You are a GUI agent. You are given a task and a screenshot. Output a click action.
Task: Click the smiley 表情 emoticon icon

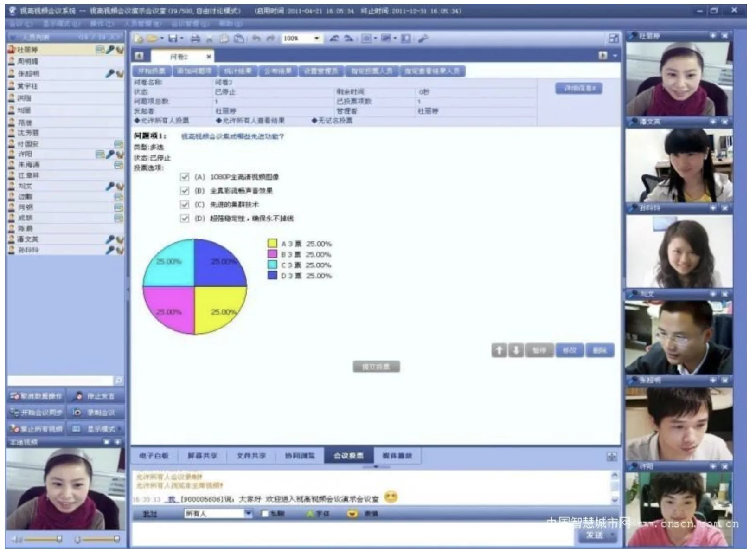[352, 514]
